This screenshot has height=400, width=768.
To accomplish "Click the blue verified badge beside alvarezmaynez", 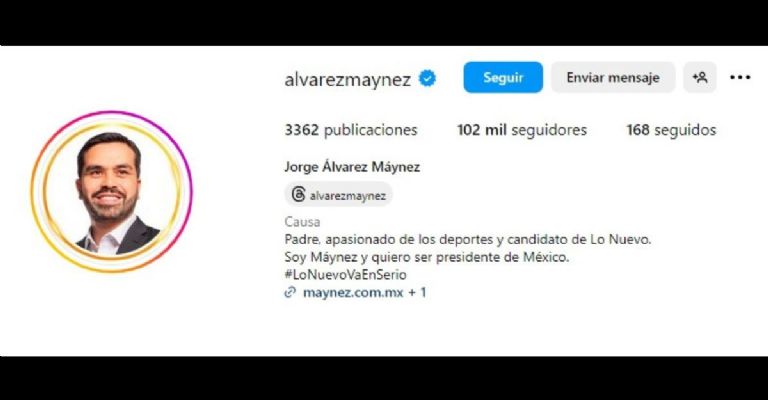I will [x=427, y=78].
